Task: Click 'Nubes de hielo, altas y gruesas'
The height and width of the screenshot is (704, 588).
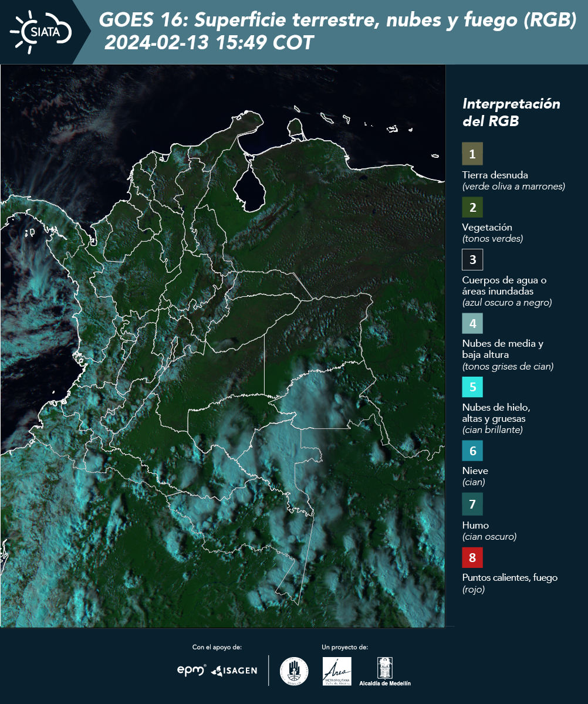Action: pyautogui.click(x=496, y=413)
